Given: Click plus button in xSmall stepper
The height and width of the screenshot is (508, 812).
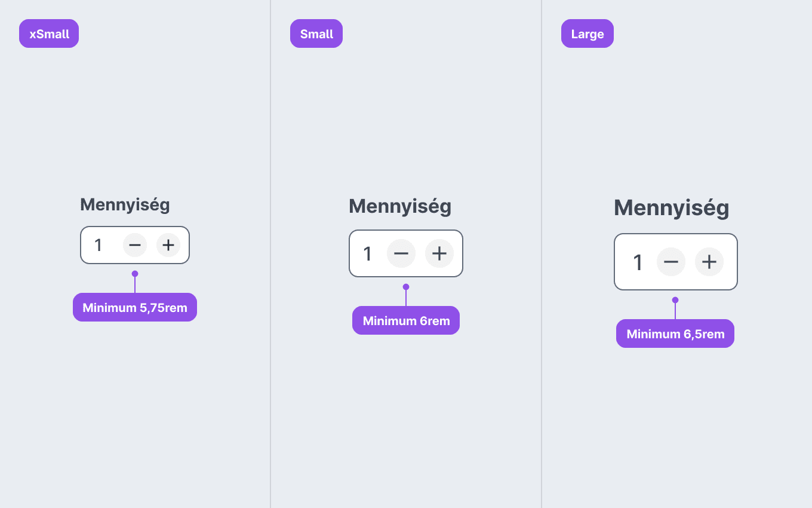Looking at the screenshot, I should 168,245.
